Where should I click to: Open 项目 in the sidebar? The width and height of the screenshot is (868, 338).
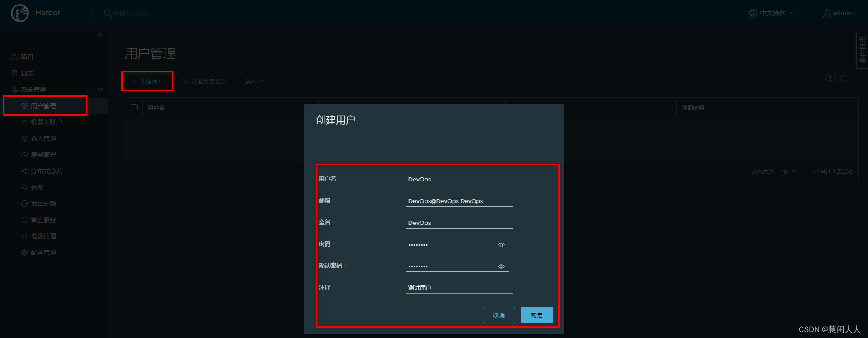(27, 57)
